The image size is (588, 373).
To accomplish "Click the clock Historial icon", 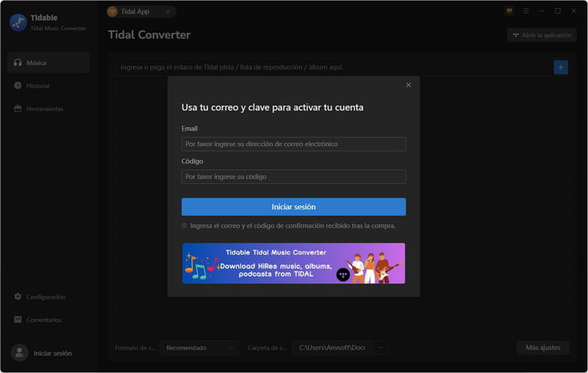I will 18,85.
